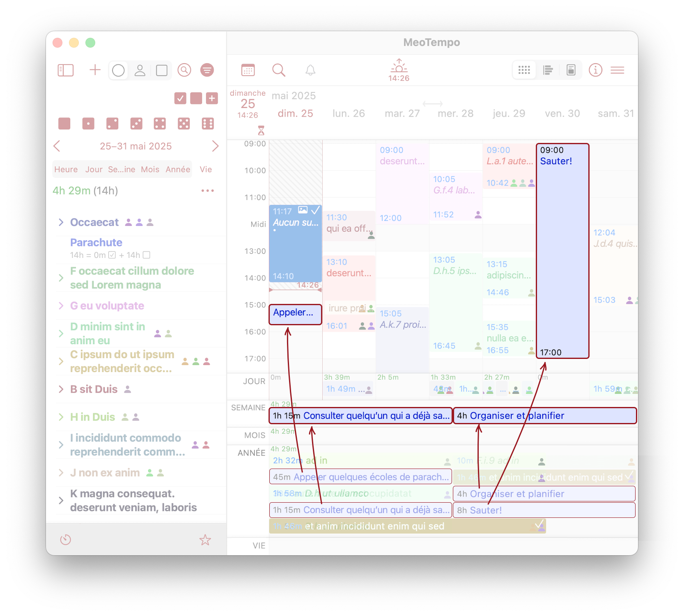Viewport: 684px width, 616px height.
Task: Expand the Occaecat project row
Action: pyautogui.click(x=61, y=222)
